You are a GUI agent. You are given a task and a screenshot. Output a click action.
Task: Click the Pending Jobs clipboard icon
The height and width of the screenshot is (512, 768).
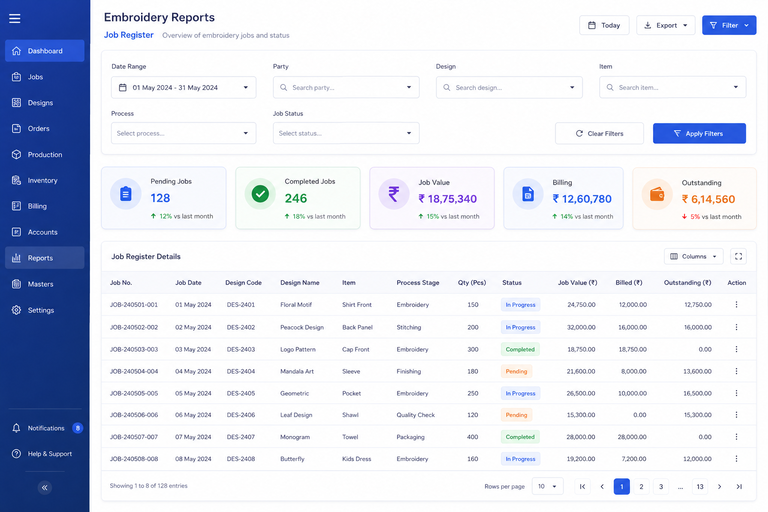coord(126,194)
